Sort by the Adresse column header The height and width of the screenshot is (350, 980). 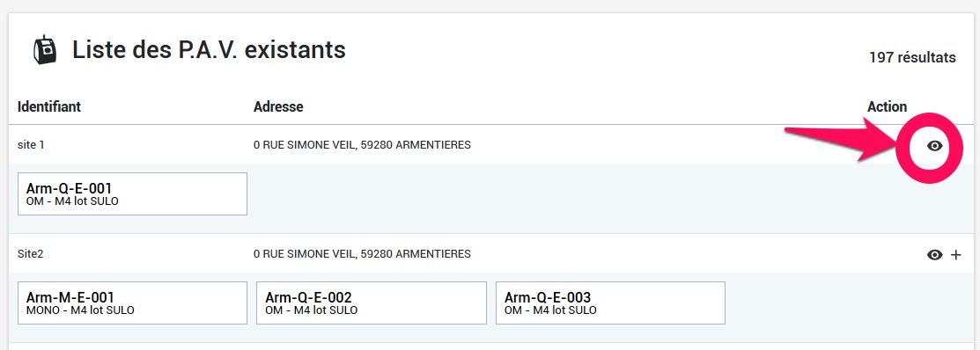pos(278,106)
